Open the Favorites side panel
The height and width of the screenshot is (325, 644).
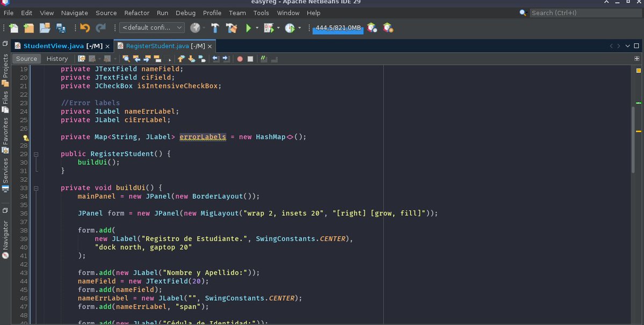[5, 135]
